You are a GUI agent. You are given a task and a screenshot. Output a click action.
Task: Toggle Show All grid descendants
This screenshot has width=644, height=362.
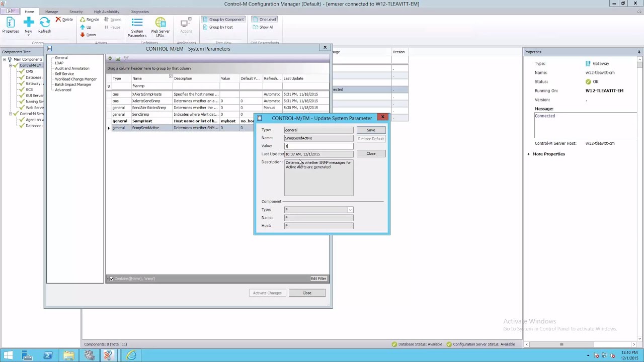[263, 27]
